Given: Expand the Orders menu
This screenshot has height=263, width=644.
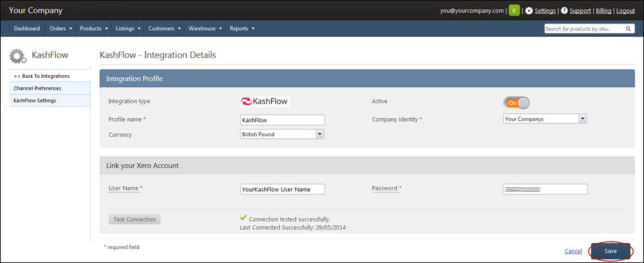Looking at the screenshot, I should coord(61,29).
